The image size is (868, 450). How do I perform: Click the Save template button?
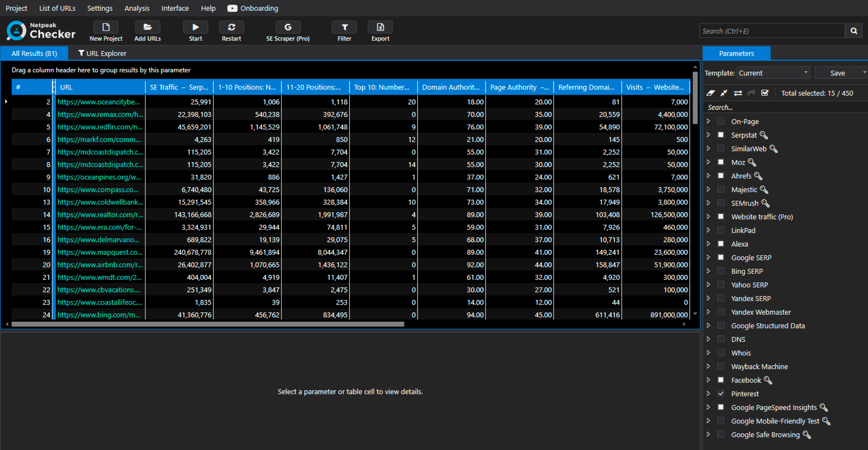pos(837,73)
